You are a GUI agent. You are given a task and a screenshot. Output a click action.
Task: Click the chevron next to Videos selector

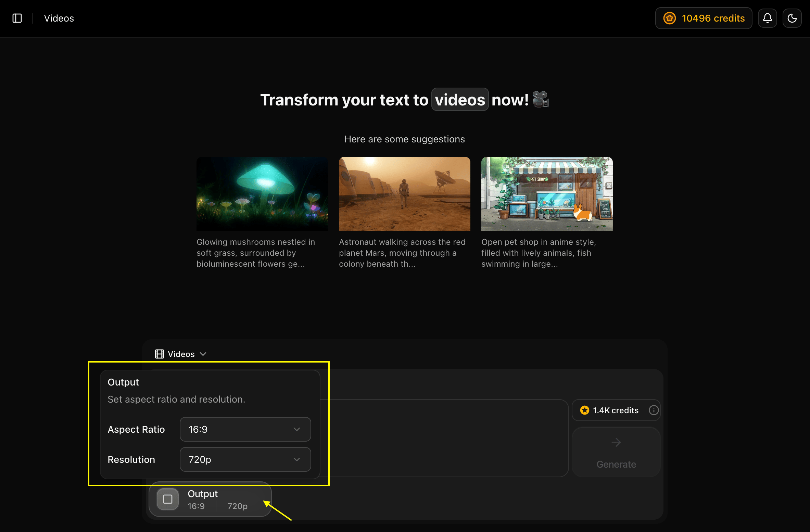[203, 354]
